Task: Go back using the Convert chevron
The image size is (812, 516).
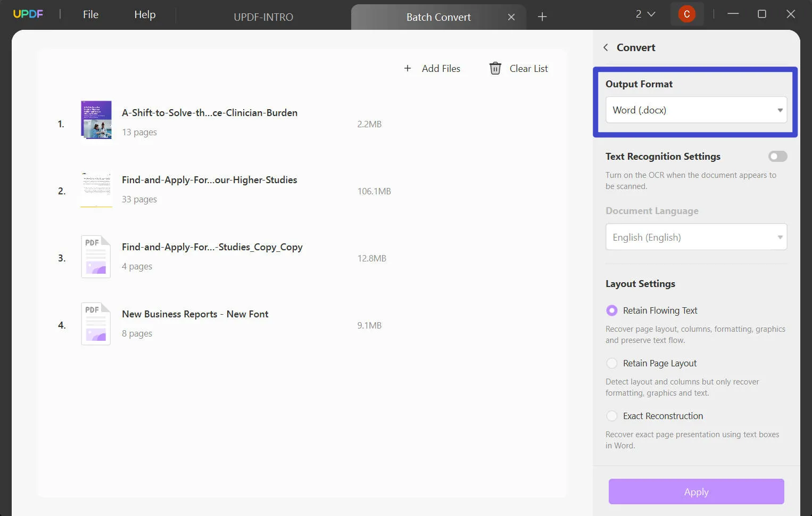Action: (606, 47)
